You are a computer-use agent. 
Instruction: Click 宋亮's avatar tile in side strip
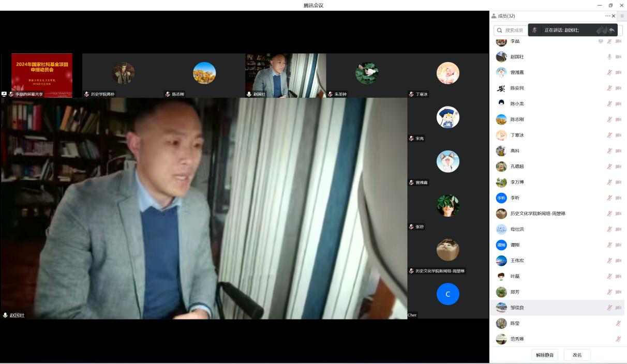point(447,118)
